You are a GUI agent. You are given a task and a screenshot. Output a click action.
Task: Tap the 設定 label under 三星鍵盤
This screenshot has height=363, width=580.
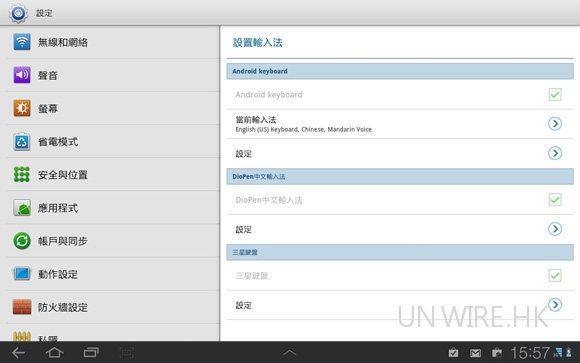point(244,305)
